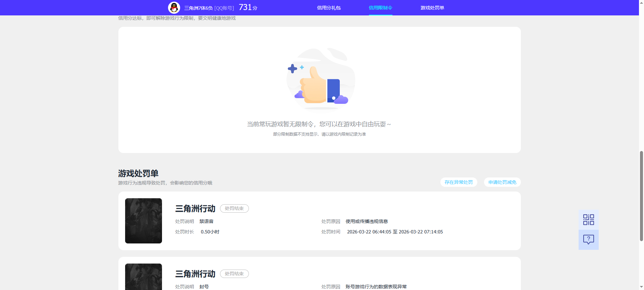Click the QQ penguin avatar icon
The height and width of the screenshot is (290, 644).
click(174, 8)
